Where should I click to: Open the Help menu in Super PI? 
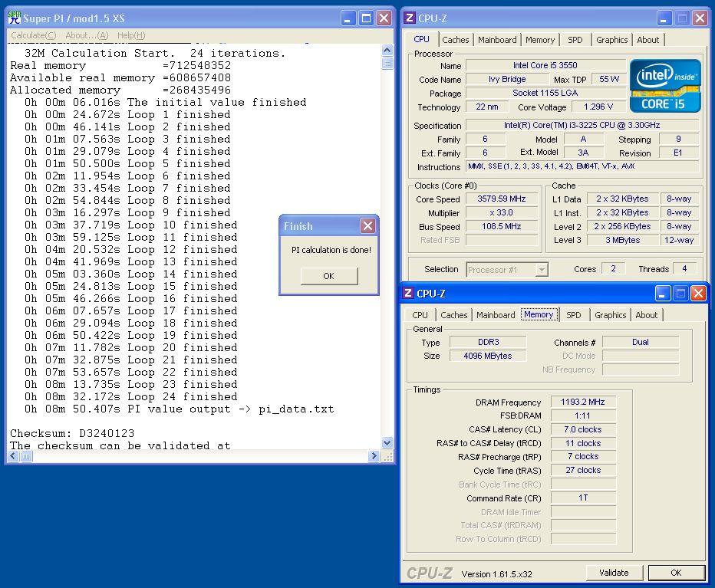pos(131,35)
